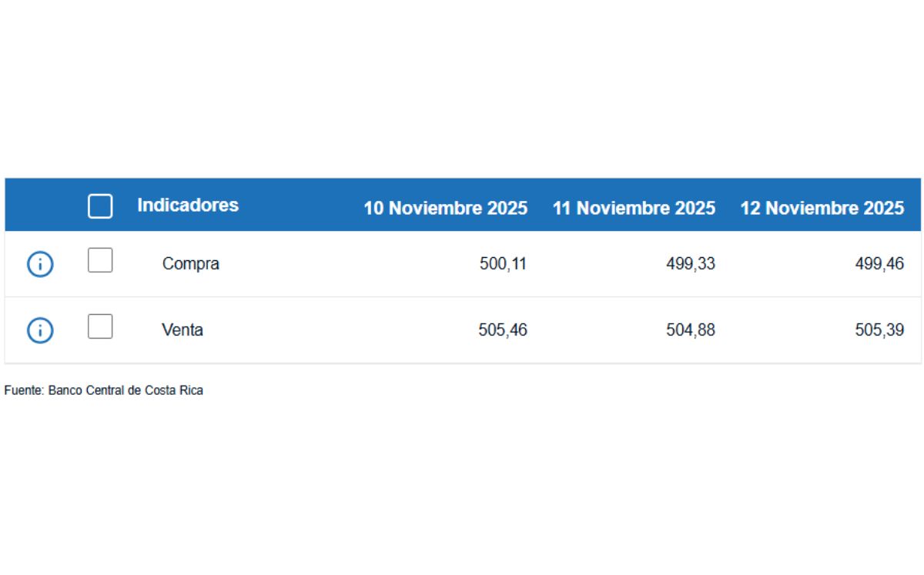Check the select-all checkbox in the header
924x575 pixels.
[100, 206]
